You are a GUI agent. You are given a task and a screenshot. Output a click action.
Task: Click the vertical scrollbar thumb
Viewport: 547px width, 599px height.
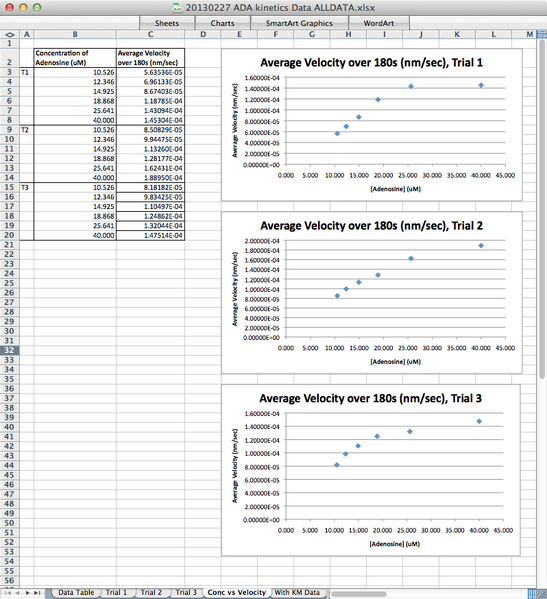click(542, 209)
